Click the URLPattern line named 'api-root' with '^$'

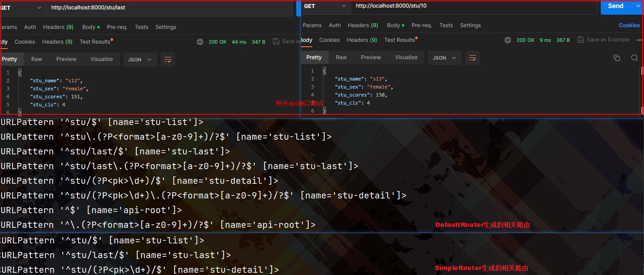[91, 210]
